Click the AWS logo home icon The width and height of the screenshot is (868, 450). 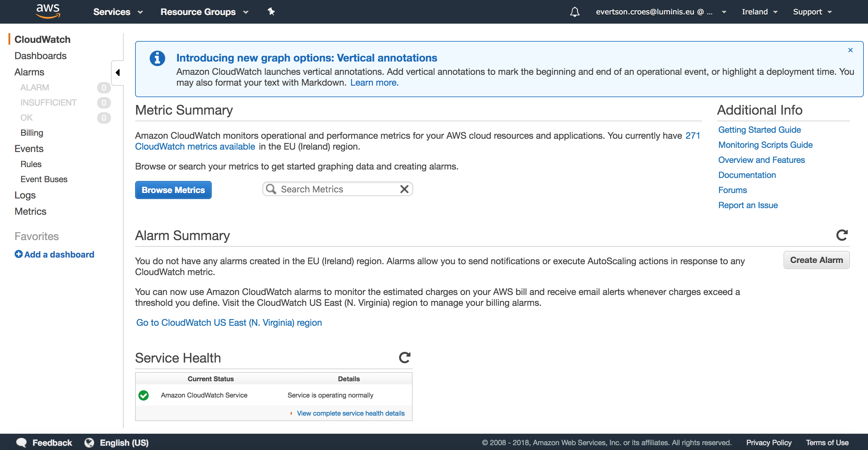[48, 11]
